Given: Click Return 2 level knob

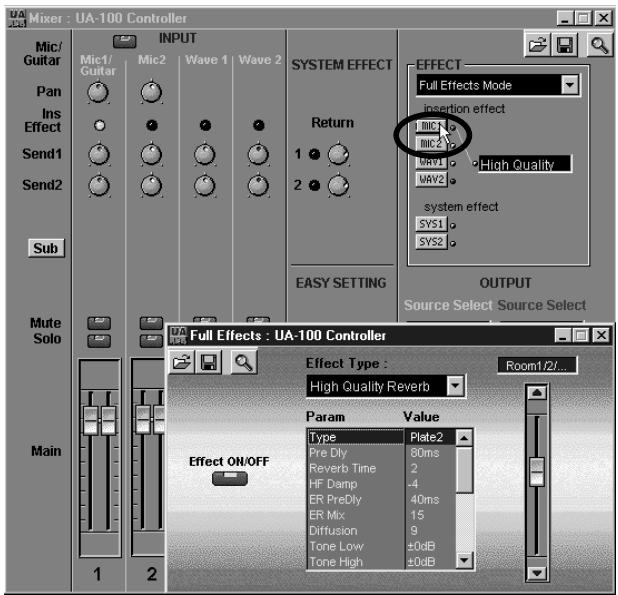Looking at the screenshot, I should pos(339,186).
